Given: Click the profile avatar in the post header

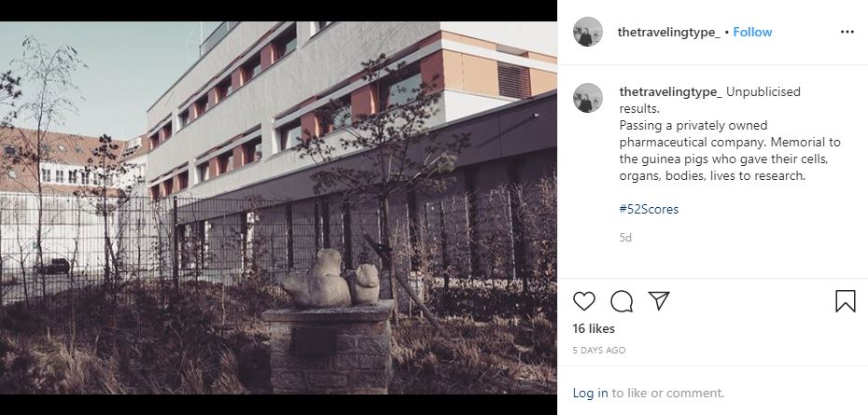Looking at the screenshot, I should (587, 32).
